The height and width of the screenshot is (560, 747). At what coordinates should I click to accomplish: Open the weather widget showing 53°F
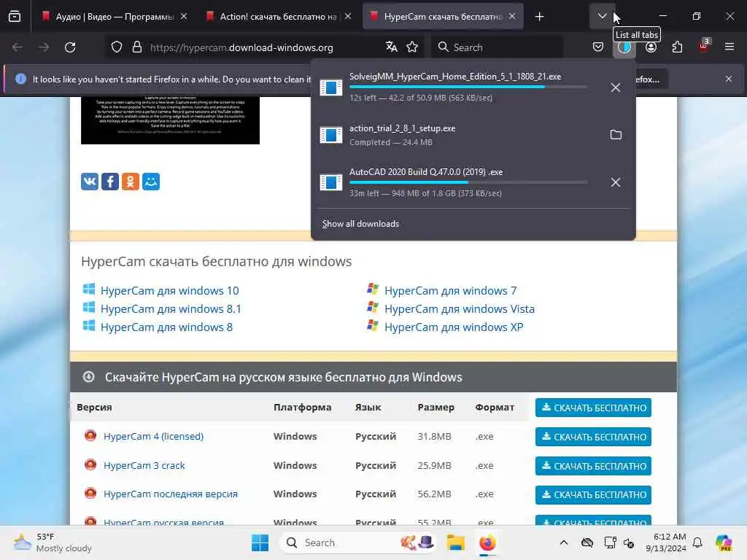[53, 542]
